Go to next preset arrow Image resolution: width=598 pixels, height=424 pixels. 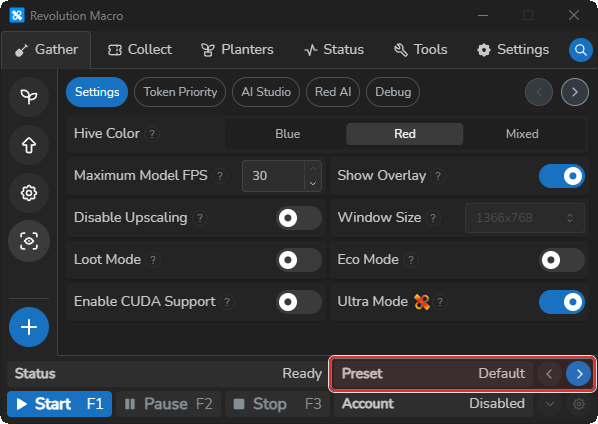click(579, 374)
